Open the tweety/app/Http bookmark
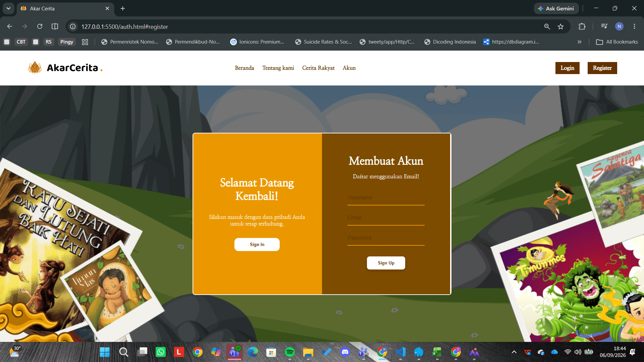The height and width of the screenshot is (362, 644). 387,42
